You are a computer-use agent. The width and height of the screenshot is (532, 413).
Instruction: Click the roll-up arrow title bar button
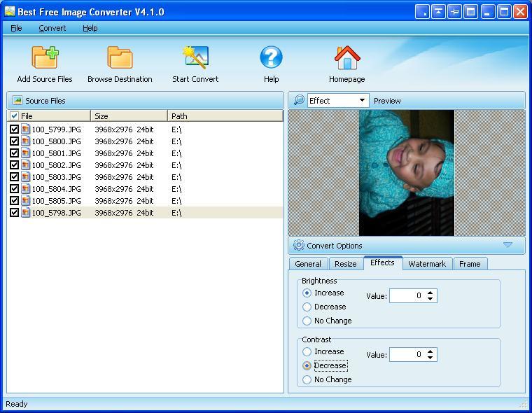tap(438, 12)
